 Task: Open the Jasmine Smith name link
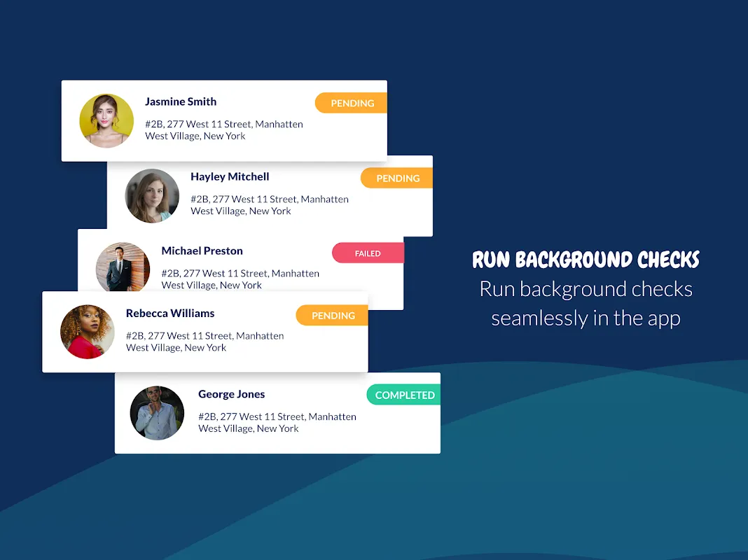tap(181, 101)
